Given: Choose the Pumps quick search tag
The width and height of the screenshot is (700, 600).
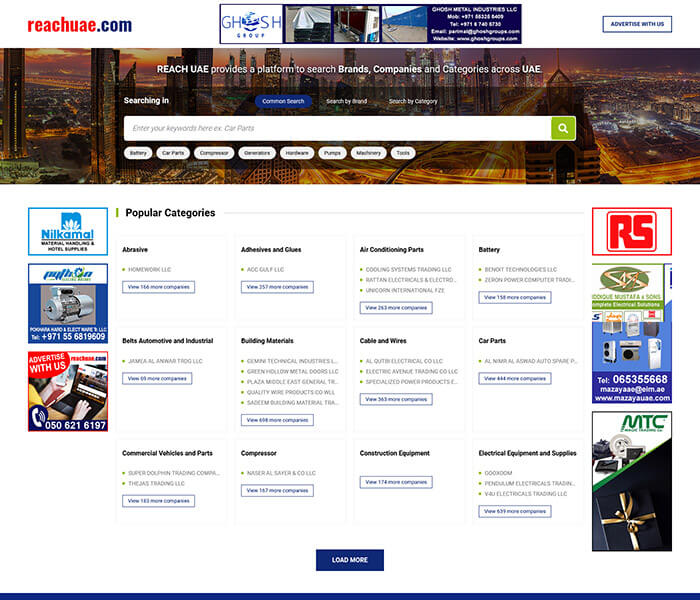Looking at the screenshot, I should tap(332, 153).
